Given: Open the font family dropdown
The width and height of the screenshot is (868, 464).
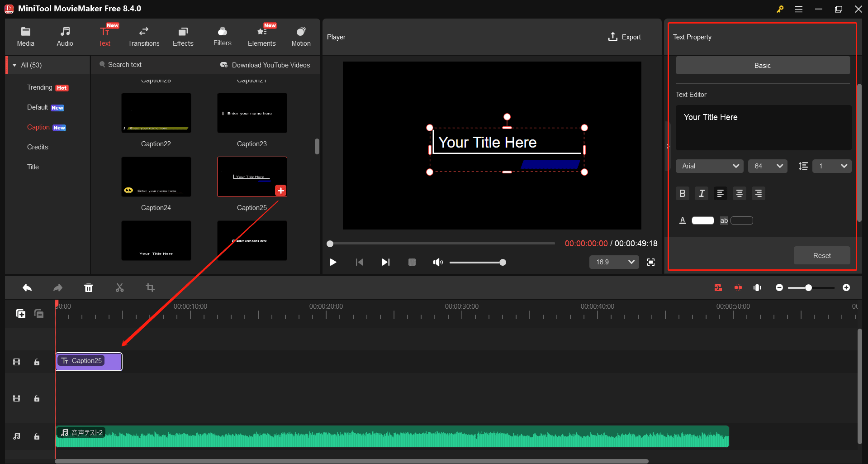Looking at the screenshot, I should (709, 166).
